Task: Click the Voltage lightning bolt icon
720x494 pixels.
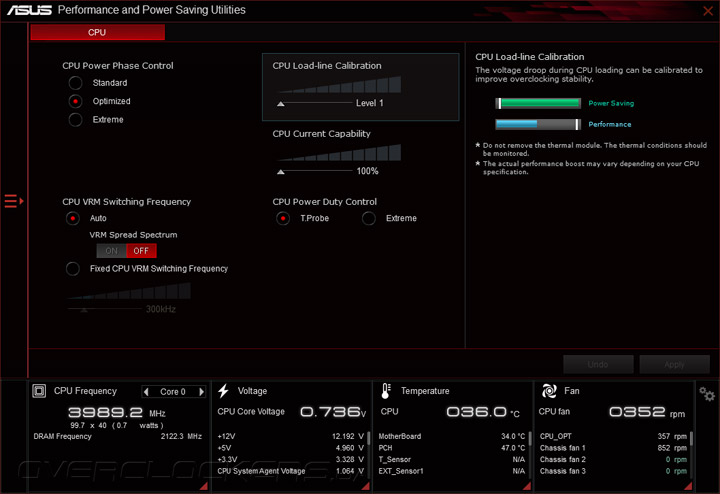Action: tap(224, 391)
